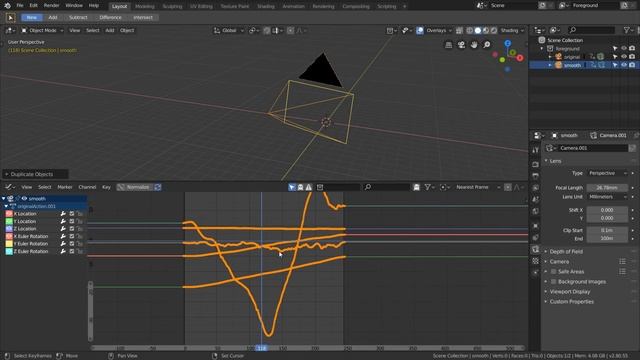This screenshot has width=640, height=360.
Task: Toggle the viewport Overlays icon
Action: click(420, 31)
